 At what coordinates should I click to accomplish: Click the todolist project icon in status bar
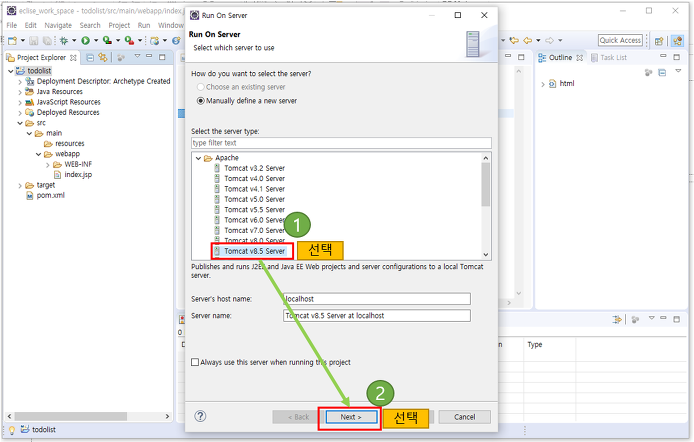(x=25, y=429)
